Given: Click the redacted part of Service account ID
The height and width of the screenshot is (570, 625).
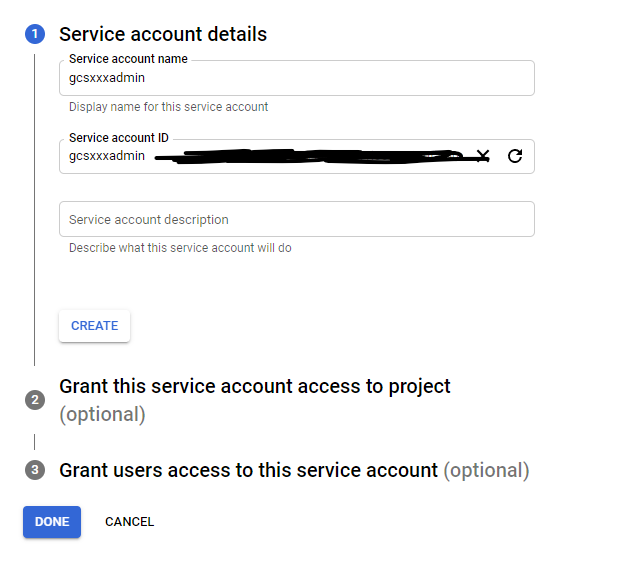Looking at the screenshot, I should pos(310,156).
